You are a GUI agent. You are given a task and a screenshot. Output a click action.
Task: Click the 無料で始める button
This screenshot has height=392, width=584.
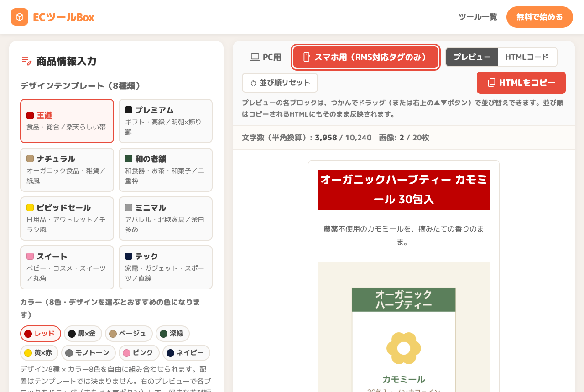[x=540, y=17]
